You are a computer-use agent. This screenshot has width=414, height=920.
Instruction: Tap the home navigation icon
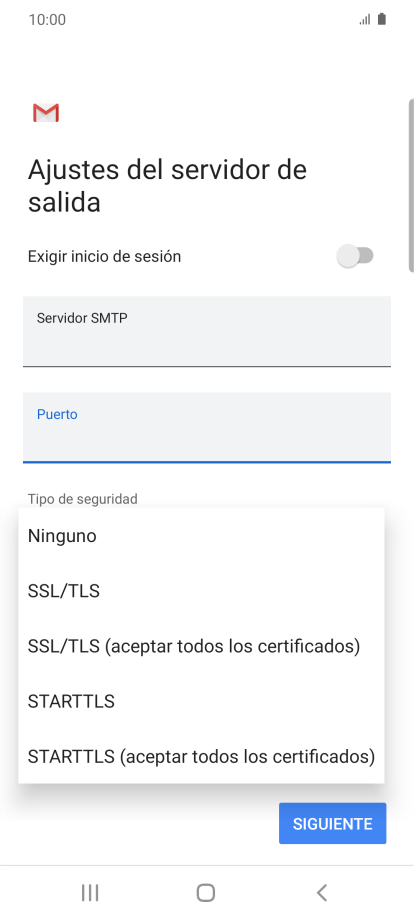click(x=206, y=892)
